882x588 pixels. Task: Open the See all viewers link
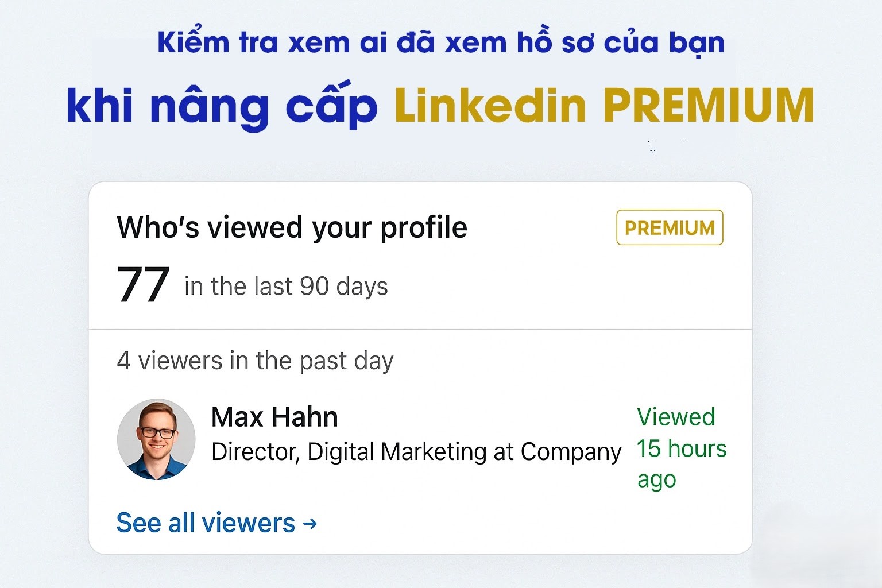[x=206, y=523]
